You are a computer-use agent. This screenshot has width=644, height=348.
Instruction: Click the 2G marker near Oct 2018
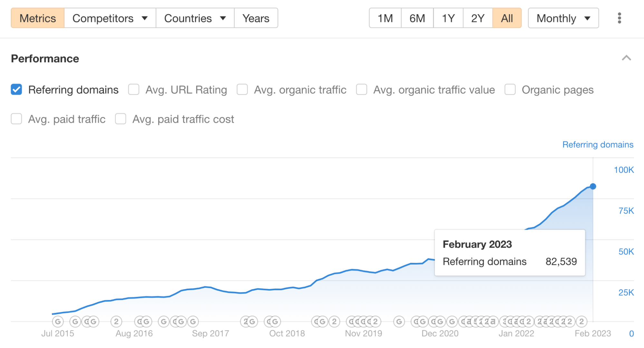[249, 321]
